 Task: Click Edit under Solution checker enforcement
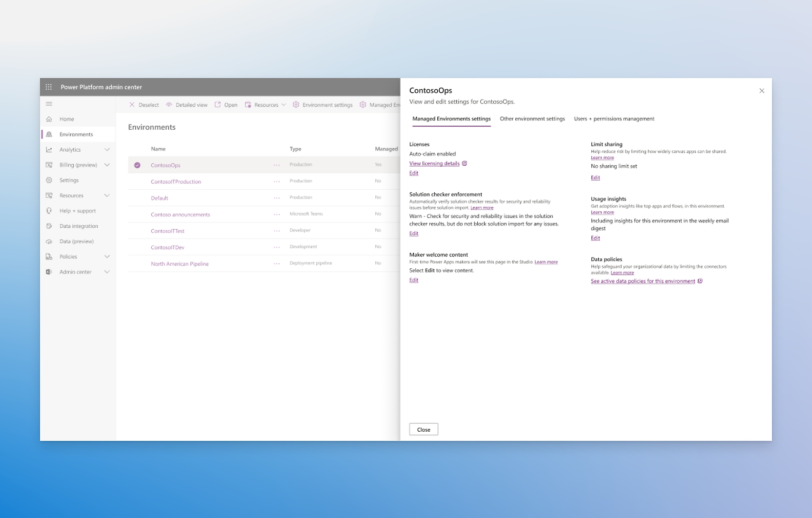click(414, 234)
